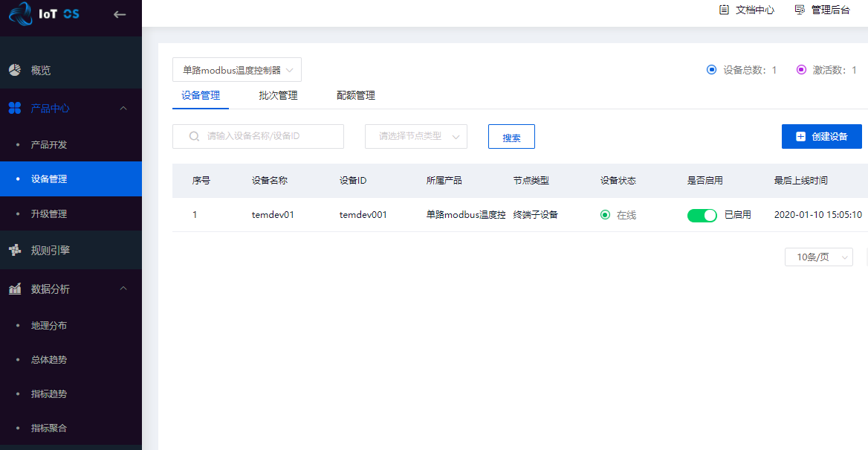Collapse sidebar with the back arrow icon

pos(120,14)
